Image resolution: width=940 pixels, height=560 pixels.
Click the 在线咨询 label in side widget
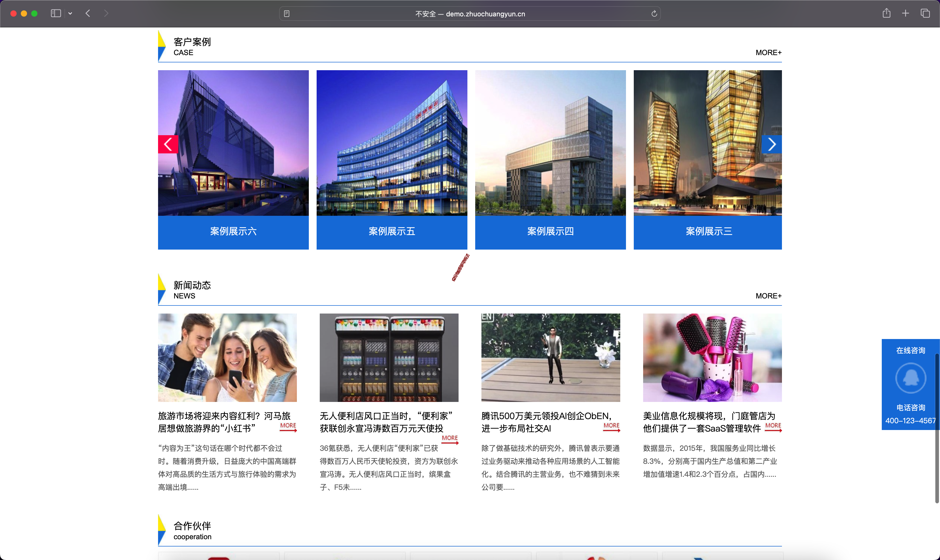[911, 350]
